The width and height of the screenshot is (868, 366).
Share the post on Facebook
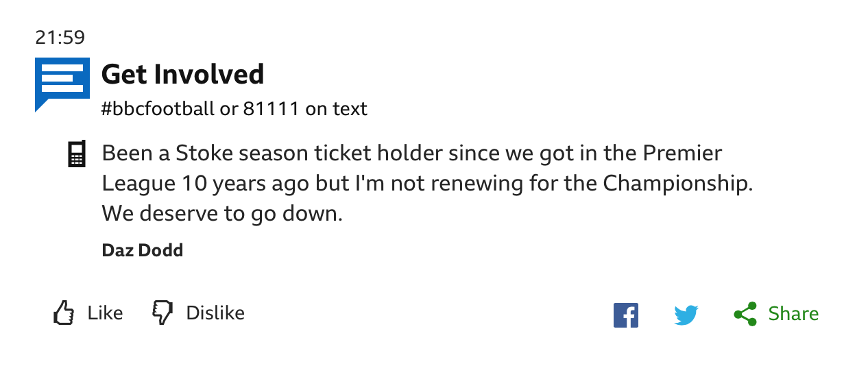coord(625,315)
